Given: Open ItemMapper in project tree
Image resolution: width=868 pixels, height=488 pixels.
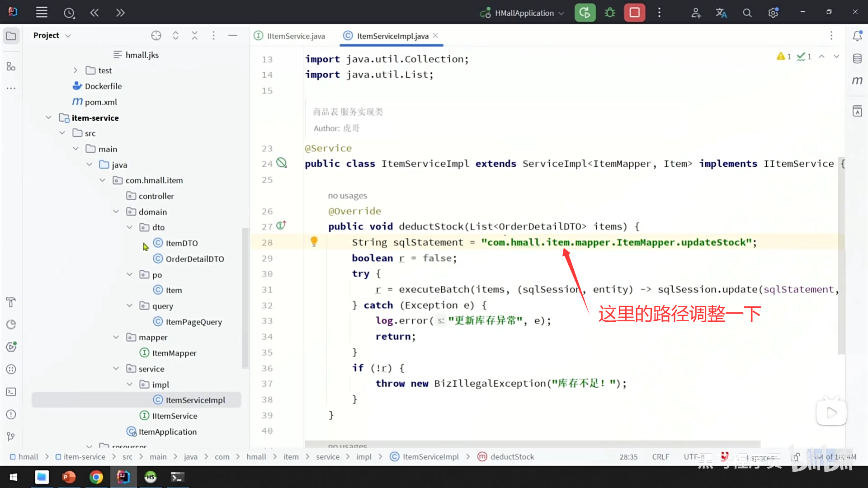Looking at the screenshot, I should click(174, 353).
